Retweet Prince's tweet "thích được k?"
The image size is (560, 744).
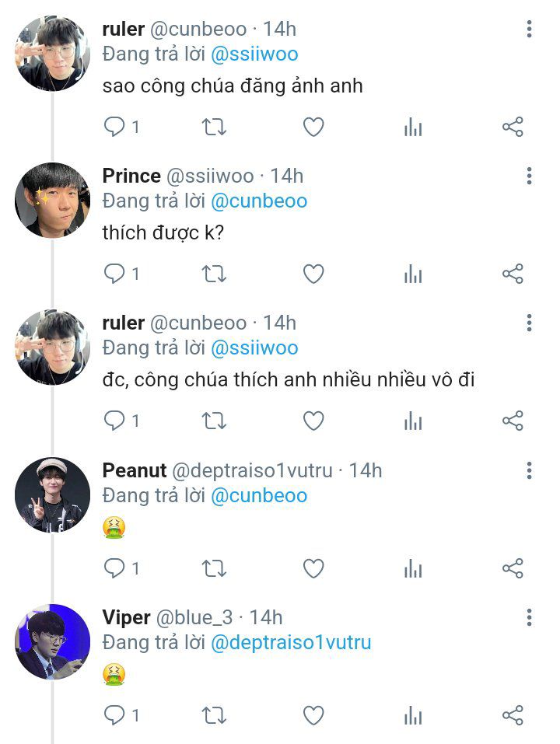tap(214, 274)
